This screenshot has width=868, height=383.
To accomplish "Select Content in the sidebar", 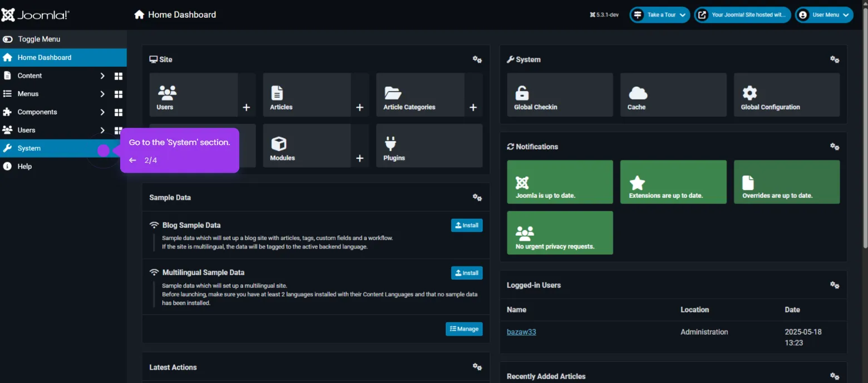I will point(29,76).
